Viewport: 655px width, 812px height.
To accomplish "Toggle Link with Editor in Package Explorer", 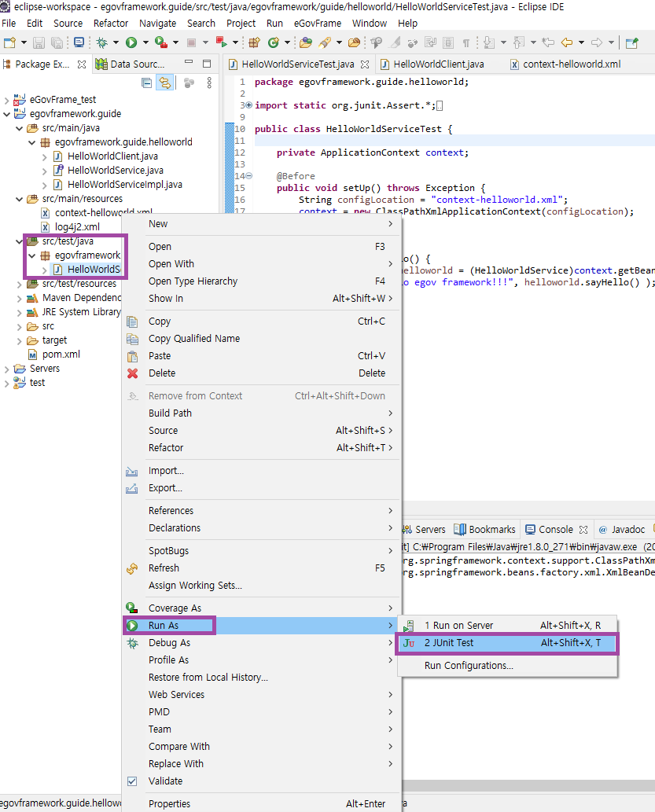I will coord(165,83).
